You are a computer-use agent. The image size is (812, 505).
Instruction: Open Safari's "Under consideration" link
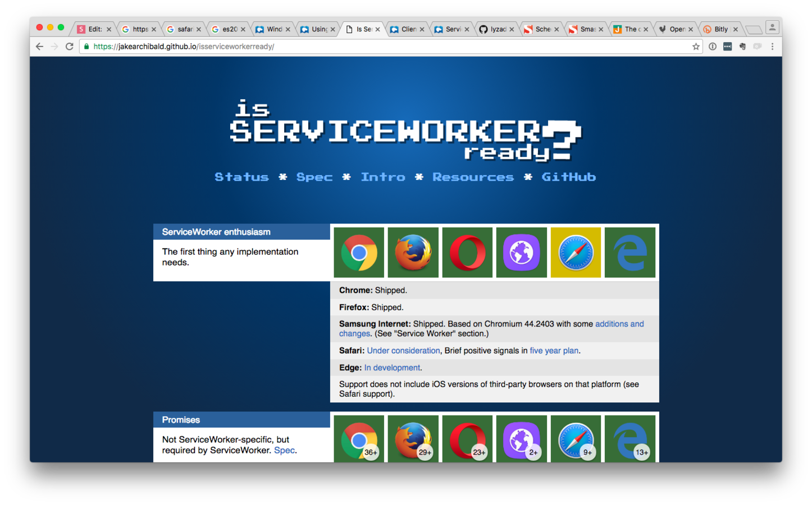(x=403, y=351)
